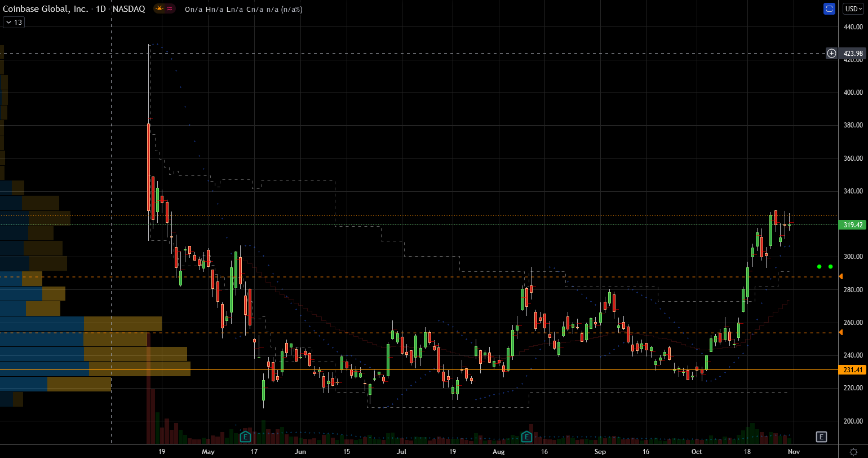The width and height of the screenshot is (868, 458).
Task: Click the Coinbase Global, Inc. symbol title
Action: point(47,9)
